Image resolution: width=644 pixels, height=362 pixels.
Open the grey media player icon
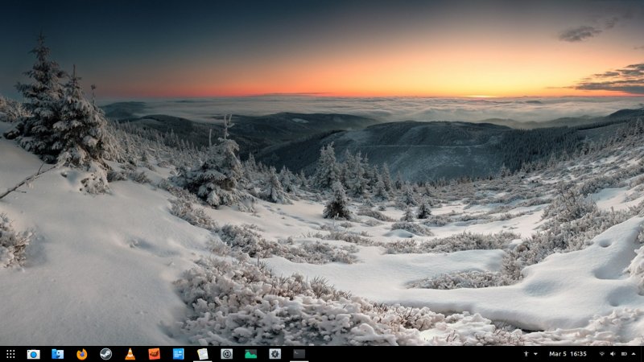[x=227, y=354]
